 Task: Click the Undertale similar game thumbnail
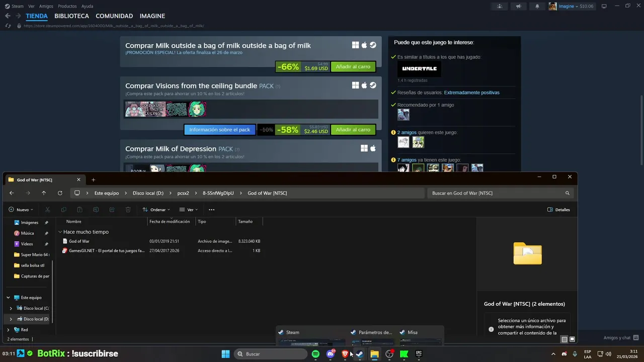click(419, 69)
